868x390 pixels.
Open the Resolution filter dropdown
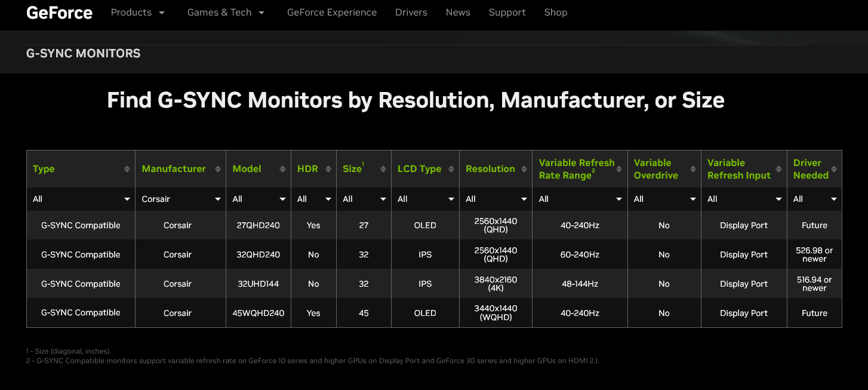pos(495,199)
